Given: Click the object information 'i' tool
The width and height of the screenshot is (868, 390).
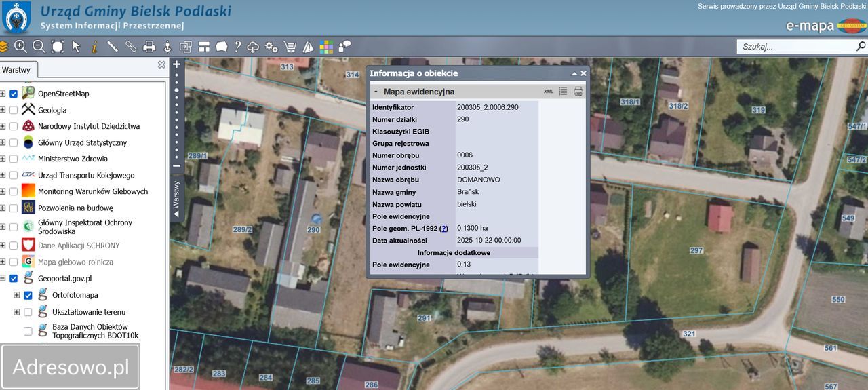Looking at the screenshot, I should point(94,47).
